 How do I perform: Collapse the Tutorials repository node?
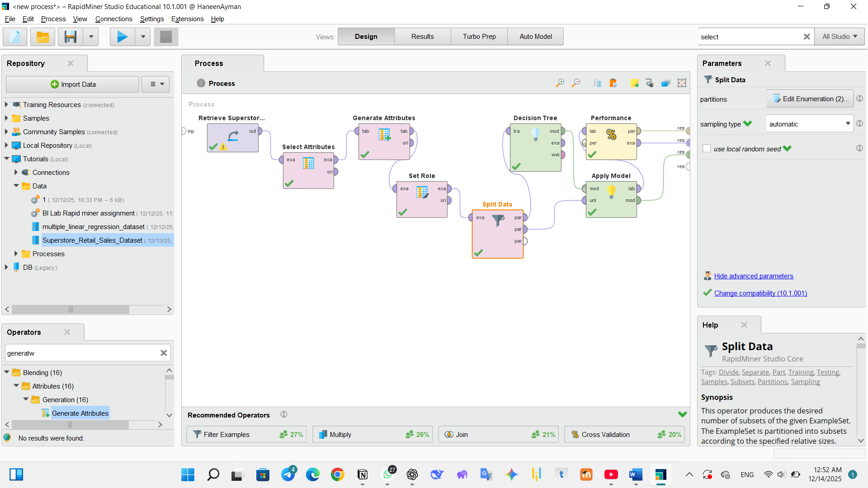click(6, 159)
